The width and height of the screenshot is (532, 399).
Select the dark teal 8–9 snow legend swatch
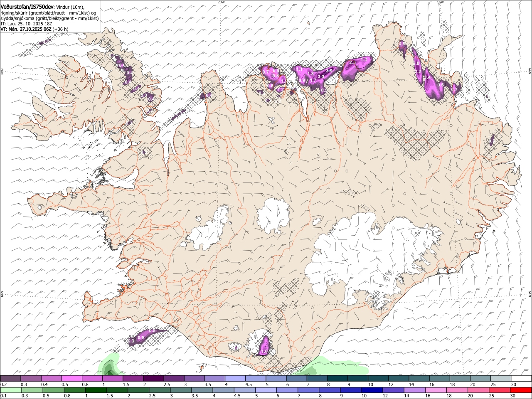point(337,378)
